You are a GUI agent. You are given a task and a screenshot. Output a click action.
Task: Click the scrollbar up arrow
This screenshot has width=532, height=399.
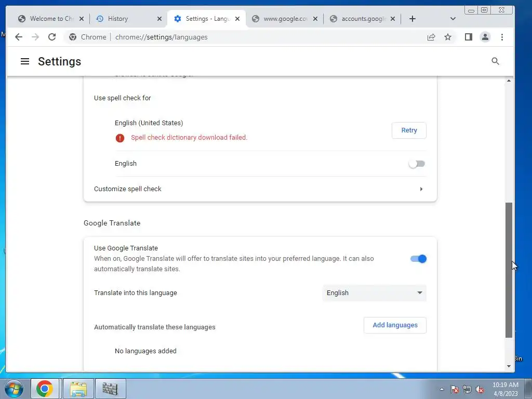(509, 81)
